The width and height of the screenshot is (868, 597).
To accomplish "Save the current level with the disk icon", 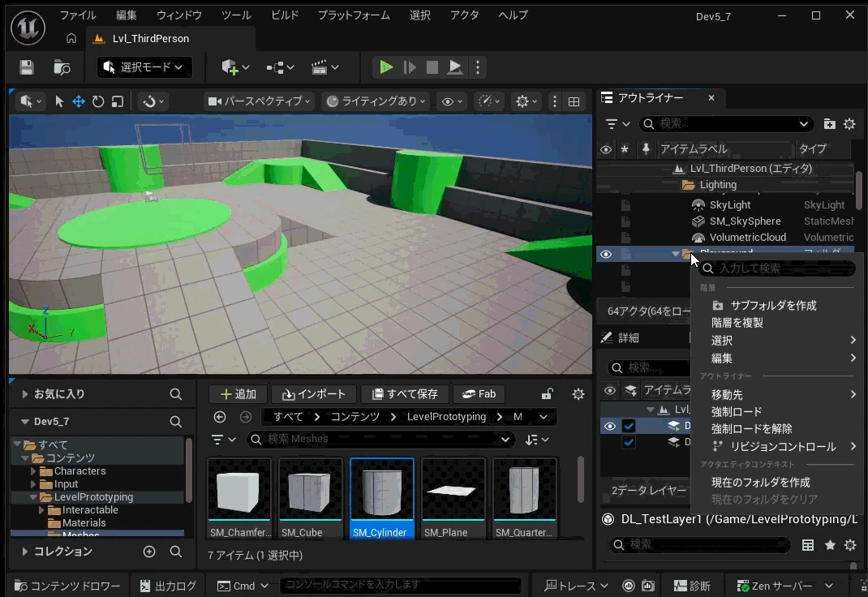I will click(x=27, y=67).
